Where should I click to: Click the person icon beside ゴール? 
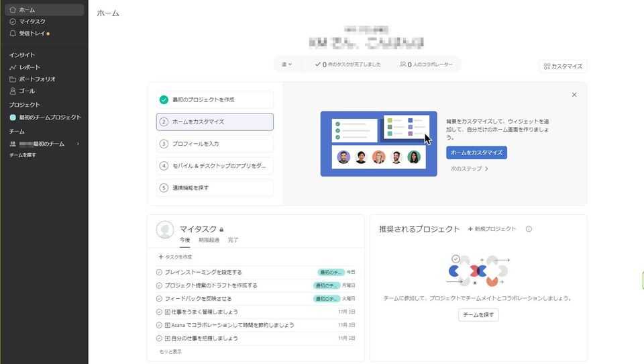point(13,91)
